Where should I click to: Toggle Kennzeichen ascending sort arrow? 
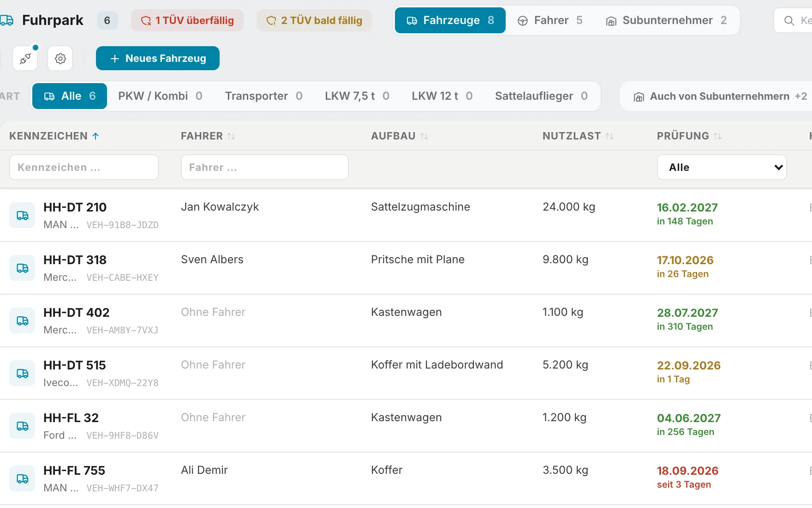(96, 136)
